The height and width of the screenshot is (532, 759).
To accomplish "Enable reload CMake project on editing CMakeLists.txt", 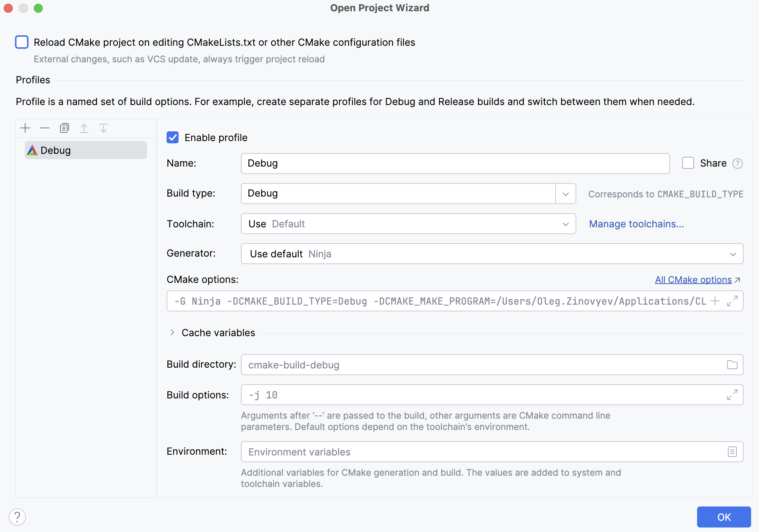I will point(22,42).
